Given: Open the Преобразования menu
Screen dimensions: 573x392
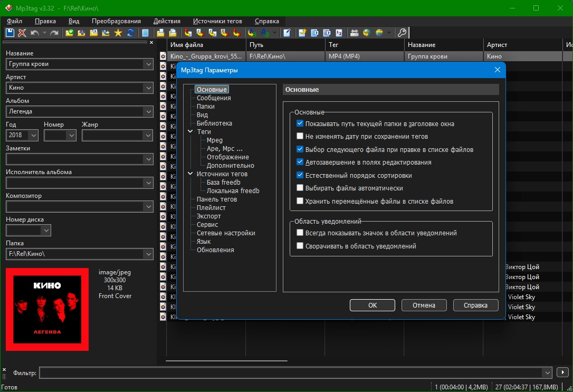Looking at the screenshot, I should click(116, 21).
